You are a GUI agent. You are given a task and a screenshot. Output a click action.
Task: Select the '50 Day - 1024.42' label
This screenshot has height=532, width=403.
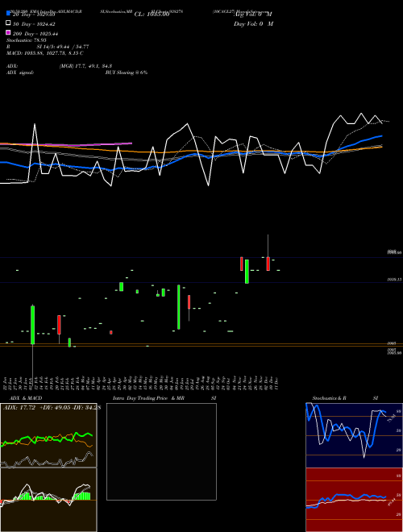(34, 24)
